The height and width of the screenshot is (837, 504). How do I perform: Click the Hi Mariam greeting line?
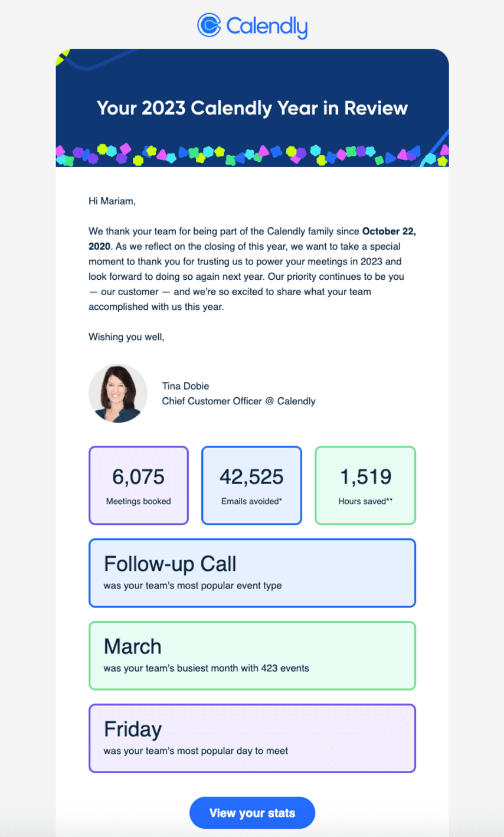coord(111,200)
